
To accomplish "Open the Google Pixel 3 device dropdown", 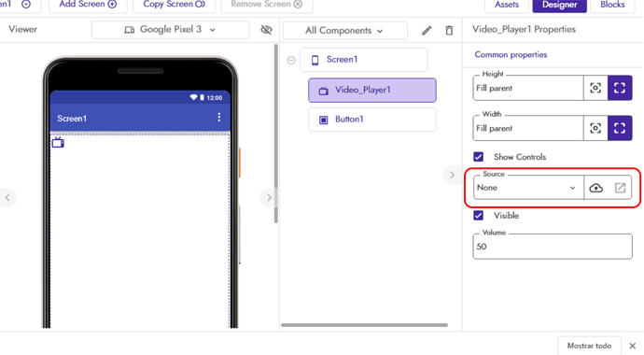I will point(171,30).
